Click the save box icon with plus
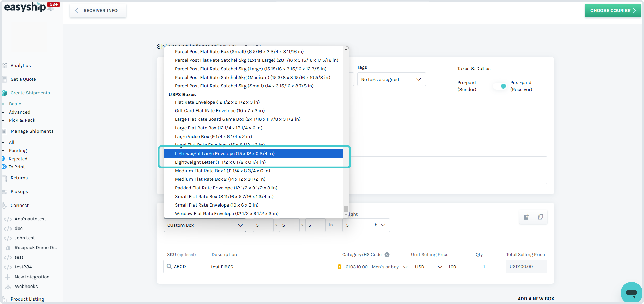Viewport: 644px width, 304px height. pos(526,217)
